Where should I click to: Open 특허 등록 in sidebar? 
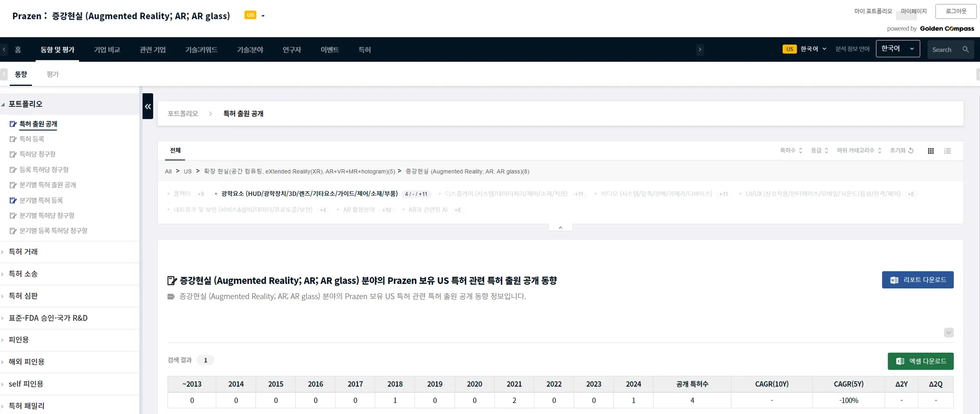click(32, 139)
